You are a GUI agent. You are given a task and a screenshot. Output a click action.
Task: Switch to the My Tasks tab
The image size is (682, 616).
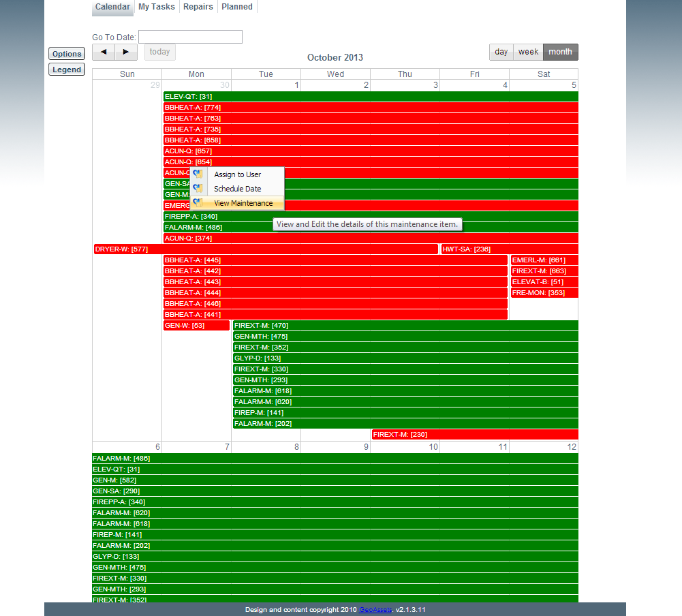157,7
